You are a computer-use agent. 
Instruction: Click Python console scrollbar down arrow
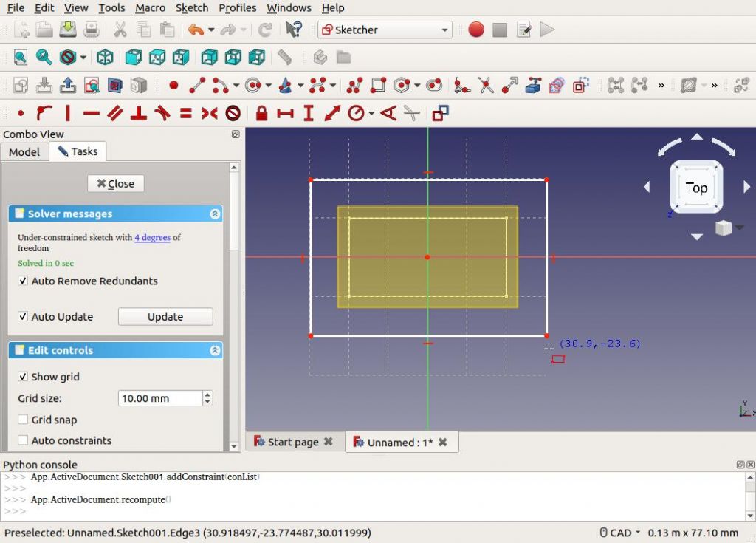coord(750,516)
